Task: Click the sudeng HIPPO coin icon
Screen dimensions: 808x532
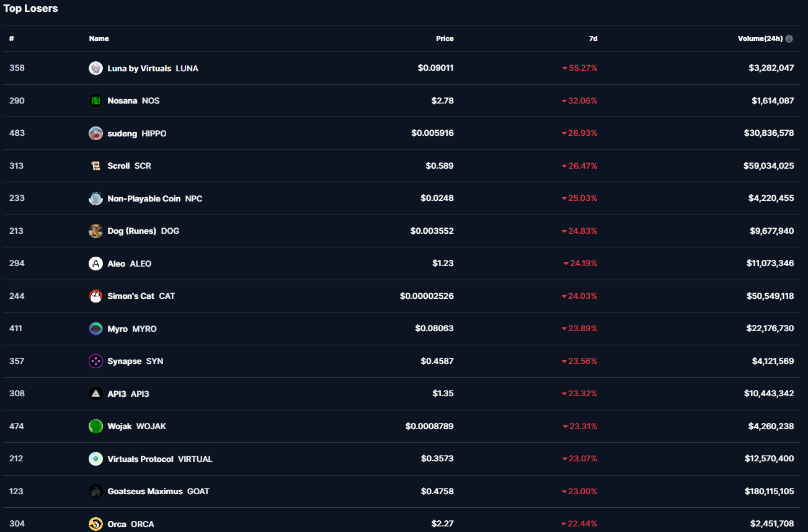Action: click(95, 133)
